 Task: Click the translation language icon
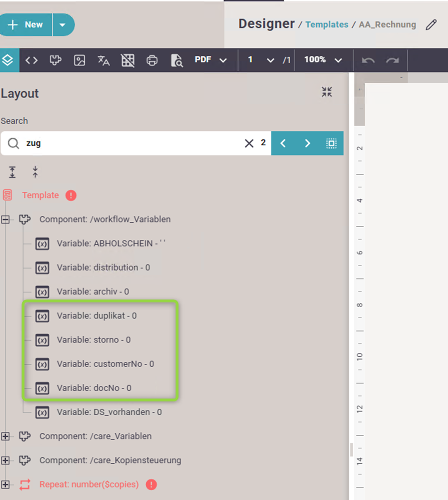(103, 60)
